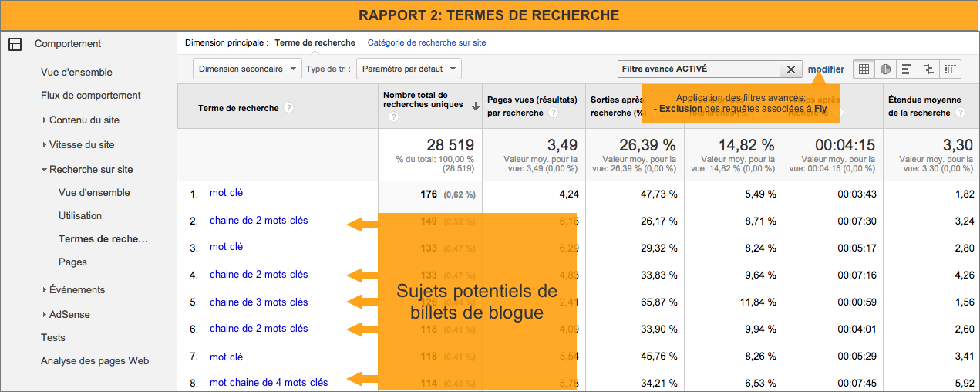Viewport: 980px width, 392px height.
Task: Open Analyse des pages Web
Action: [x=95, y=361]
